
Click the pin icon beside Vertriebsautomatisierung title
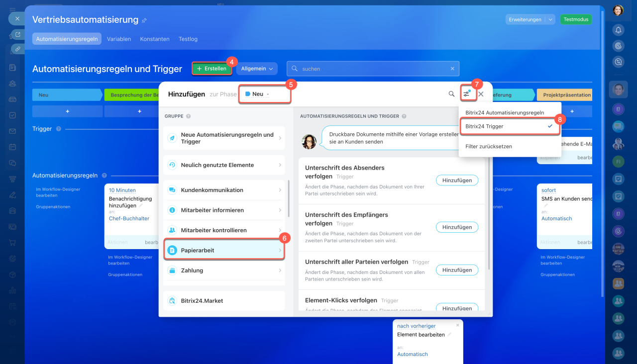click(x=144, y=20)
